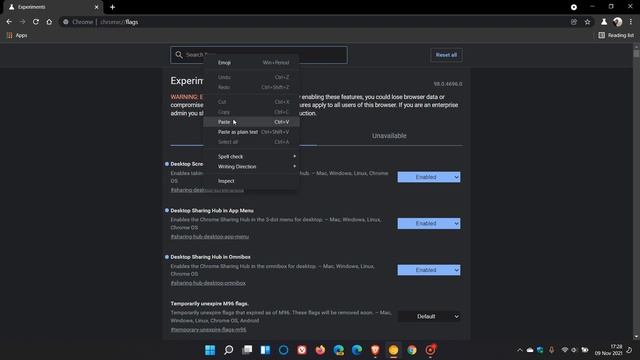The height and width of the screenshot is (360, 640).
Task: Open dropdown for Desktop Sharing Hub in App Menu
Action: [429, 224]
